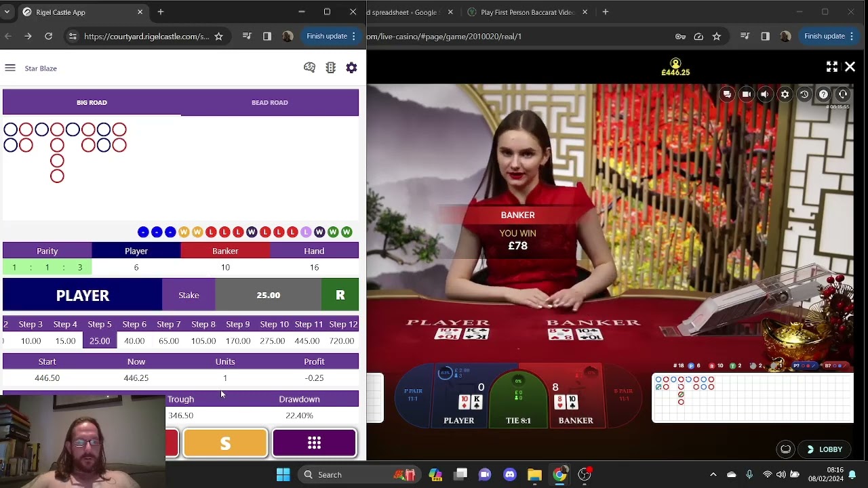Screen dimensions: 868x488
Task: Open a new tab in Rigel Castle window
Action: [x=161, y=12]
